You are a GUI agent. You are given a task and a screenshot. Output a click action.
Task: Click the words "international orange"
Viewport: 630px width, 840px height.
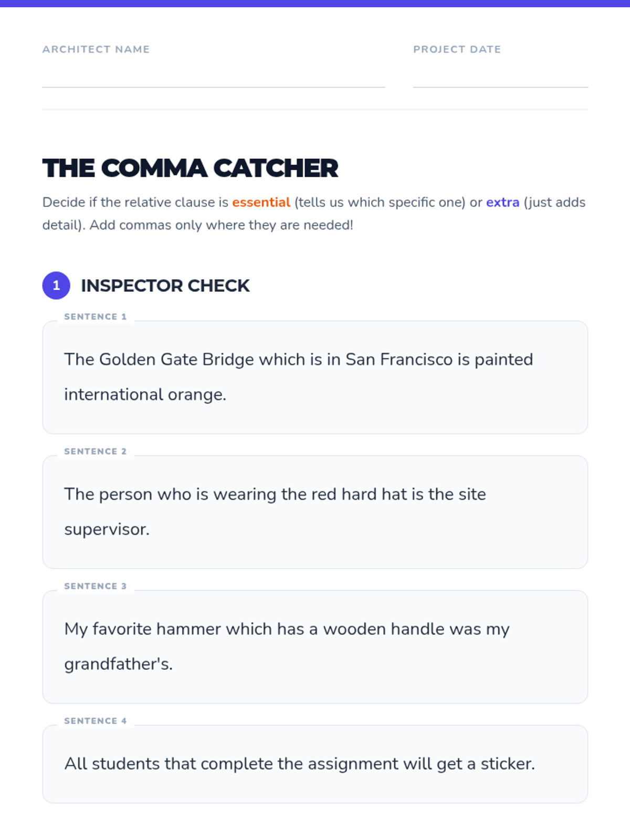[145, 395]
